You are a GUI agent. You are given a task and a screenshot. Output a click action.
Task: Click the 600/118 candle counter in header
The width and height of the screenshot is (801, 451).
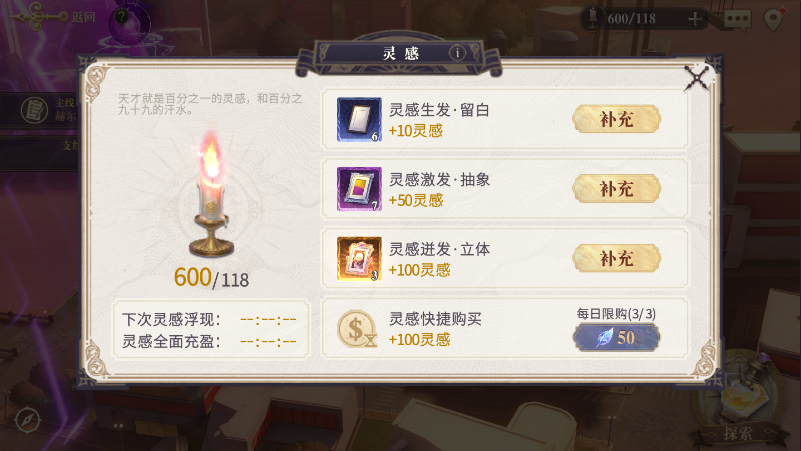coord(631,19)
